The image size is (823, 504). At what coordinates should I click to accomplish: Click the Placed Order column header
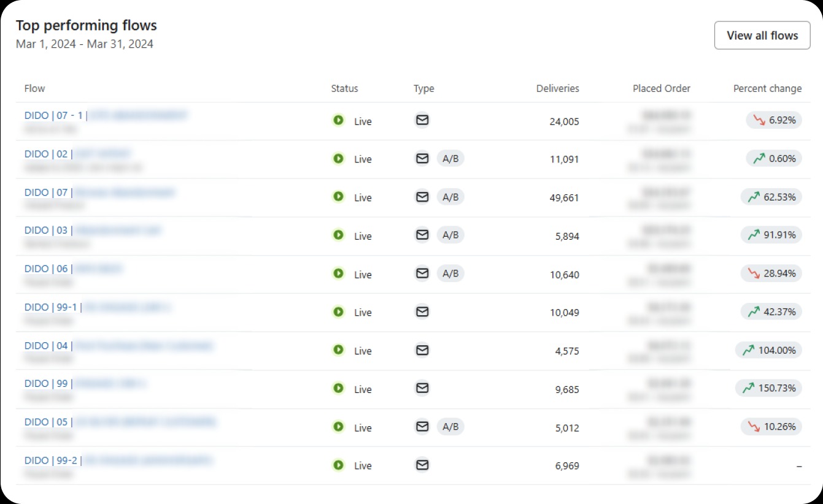tap(662, 88)
